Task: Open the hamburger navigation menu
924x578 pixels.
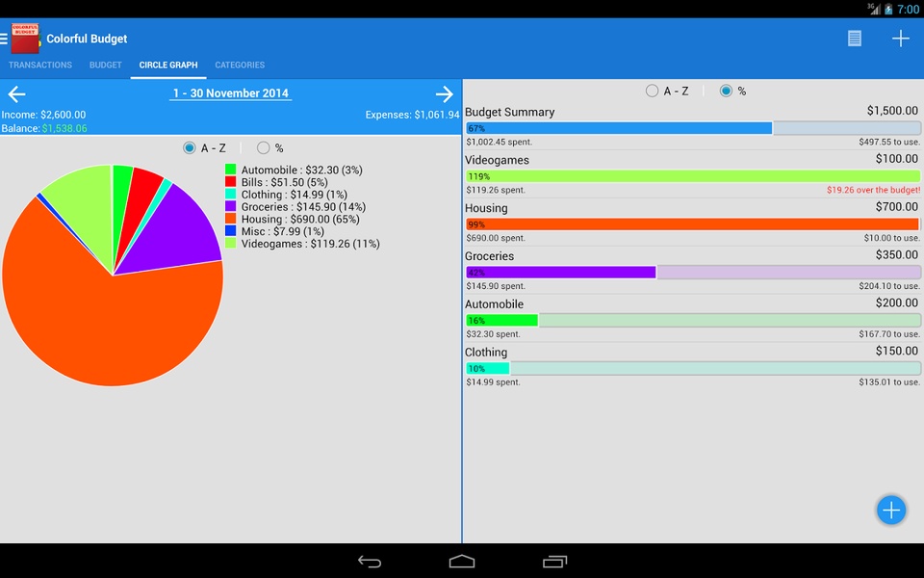Action: [4, 39]
